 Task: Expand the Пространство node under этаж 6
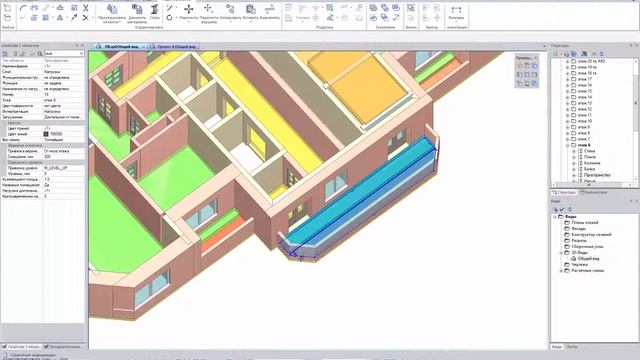[574, 175]
